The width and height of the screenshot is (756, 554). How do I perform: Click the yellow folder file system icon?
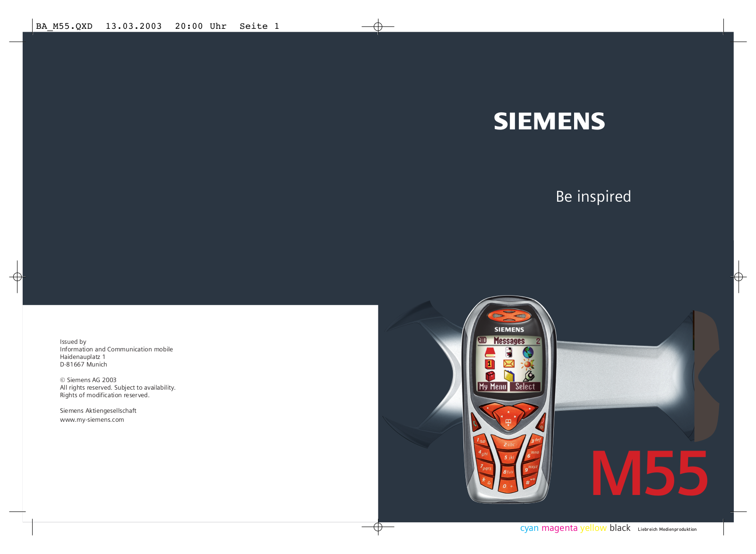tap(509, 376)
